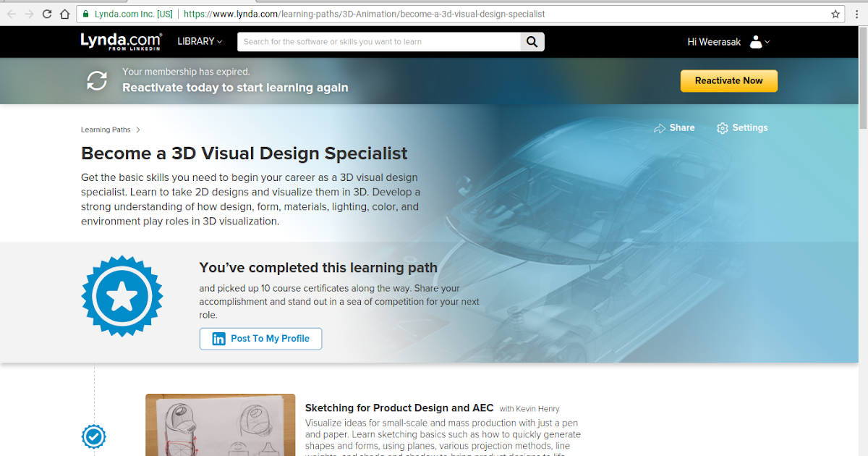
Task: Click the breadcrumb chevron arrow
Action: pos(138,130)
